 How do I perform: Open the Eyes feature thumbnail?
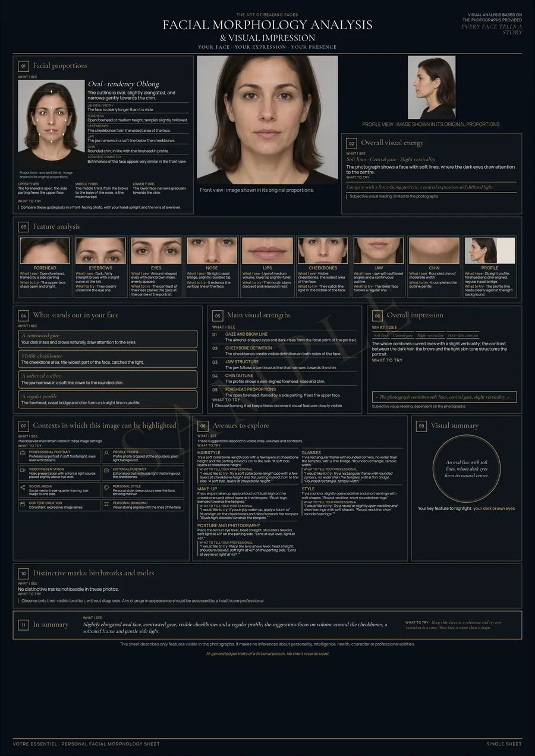pyautogui.click(x=156, y=250)
